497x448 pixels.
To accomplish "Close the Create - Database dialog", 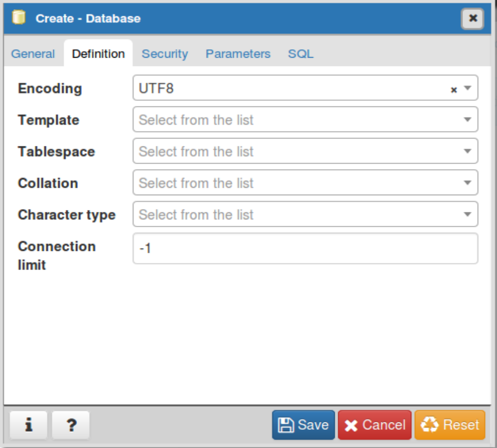I will pyautogui.click(x=472, y=19).
